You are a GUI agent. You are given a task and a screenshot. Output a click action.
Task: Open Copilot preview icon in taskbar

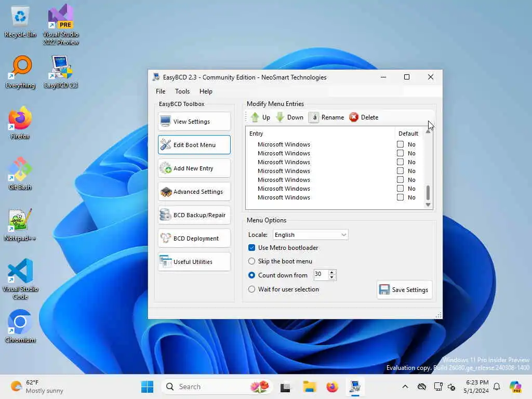pos(516,387)
